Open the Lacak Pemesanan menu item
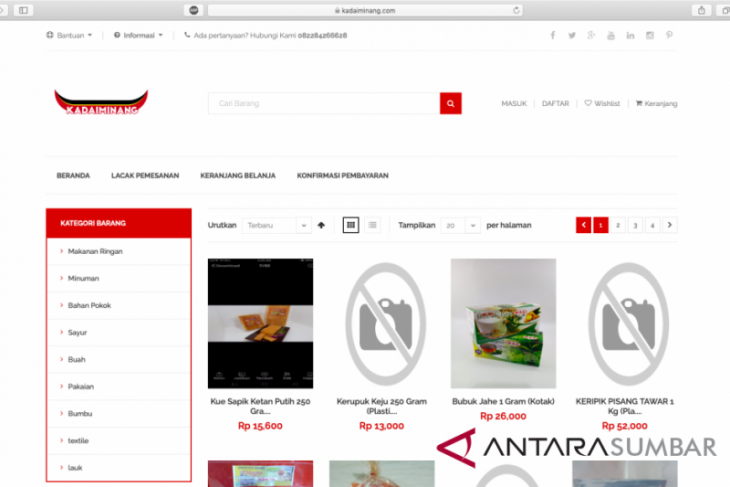This screenshot has width=730, height=487. point(145,175)
